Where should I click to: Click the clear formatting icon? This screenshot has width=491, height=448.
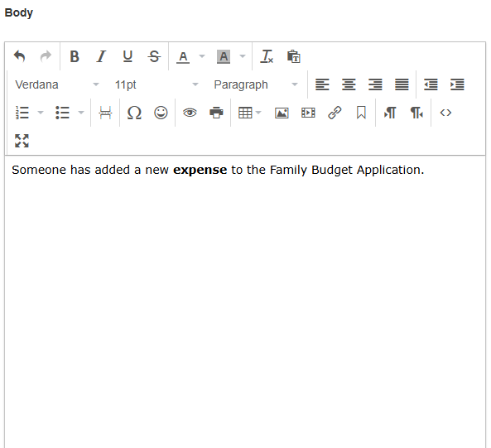(267, 56)
